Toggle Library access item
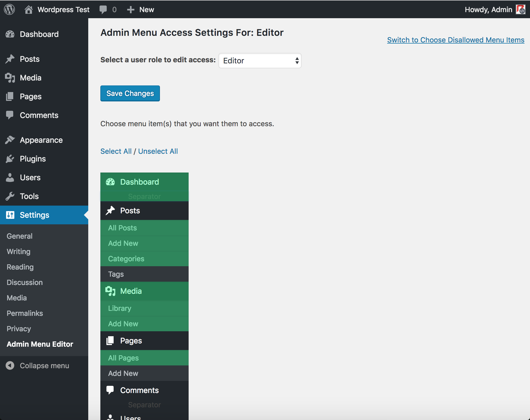This screenshot has height=420, width=530. coord(144,308)
